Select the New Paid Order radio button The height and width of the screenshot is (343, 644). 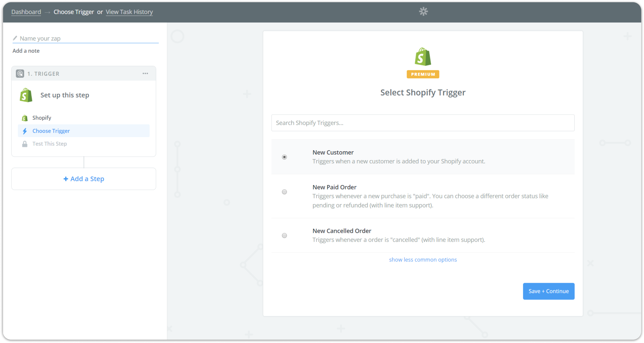(284, 192)
